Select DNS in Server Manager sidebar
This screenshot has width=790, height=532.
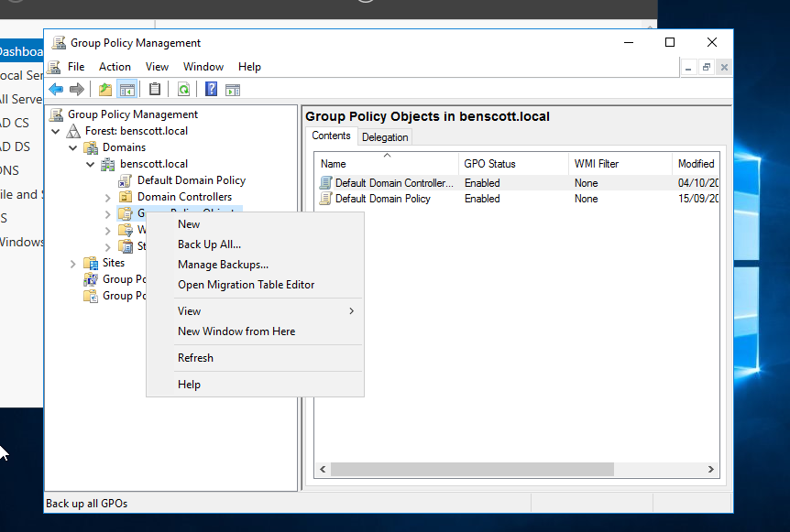[10, 170]
